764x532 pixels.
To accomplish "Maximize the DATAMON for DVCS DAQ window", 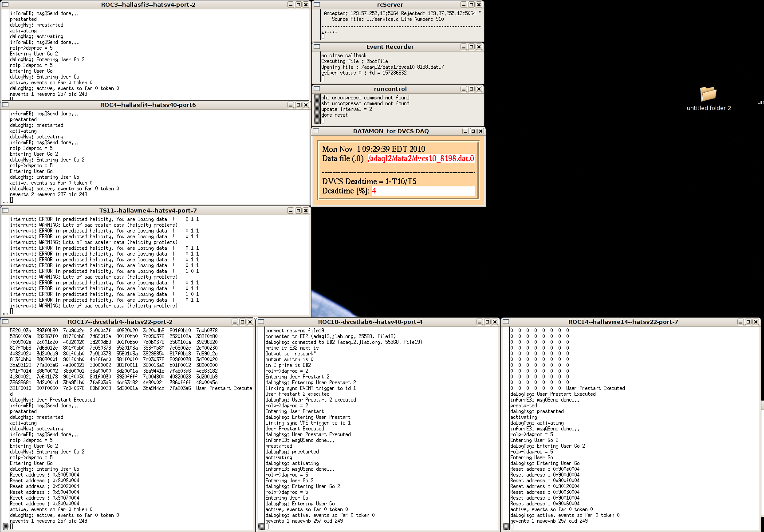I will [473, 131].
